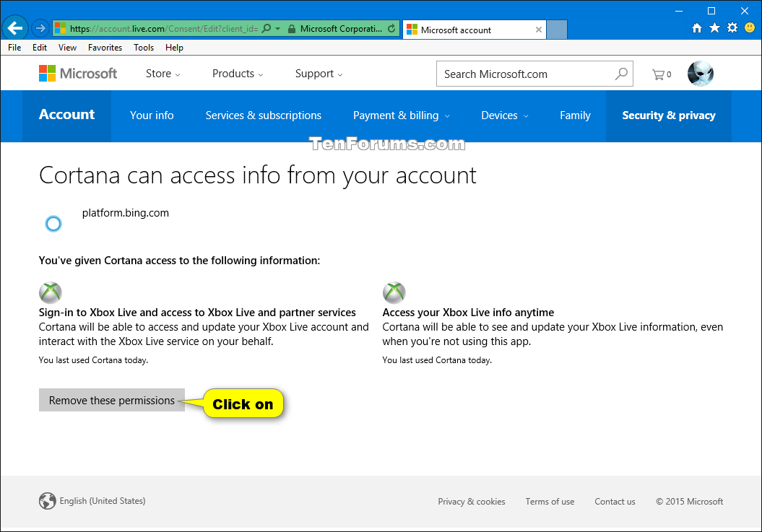Open the Family tab

575,115
